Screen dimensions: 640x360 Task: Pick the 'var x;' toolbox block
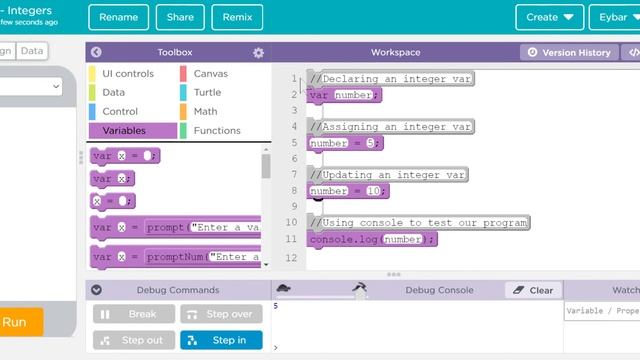pyautogui.click(x=112, y=178)
